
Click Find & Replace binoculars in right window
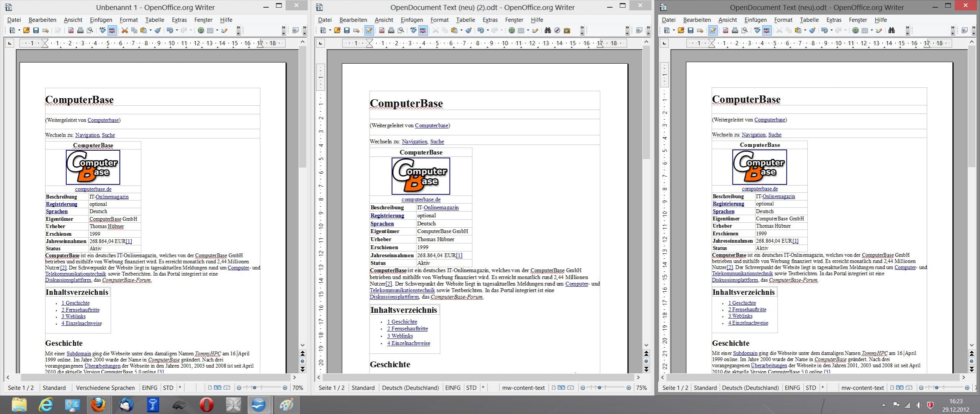click(x=892, y=31)
